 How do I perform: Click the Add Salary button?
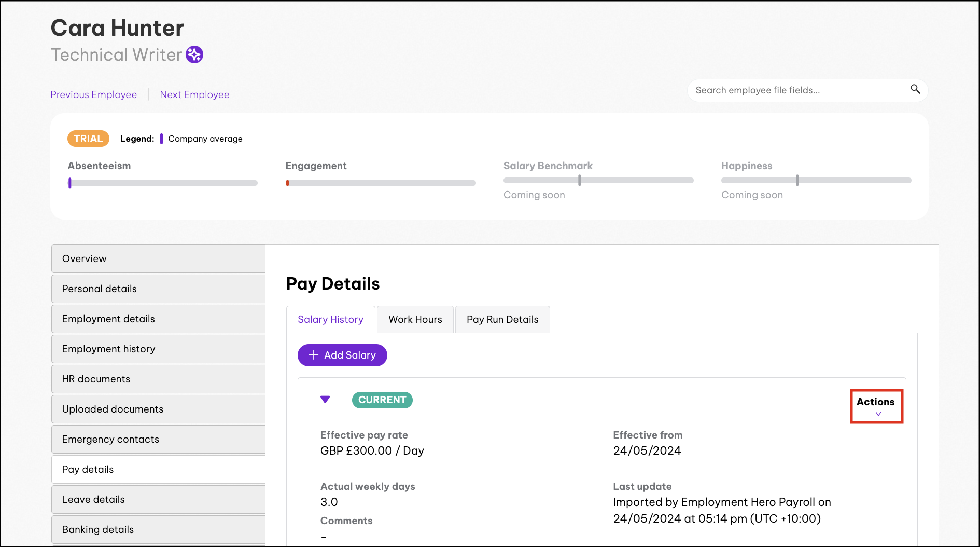point(342,355)
